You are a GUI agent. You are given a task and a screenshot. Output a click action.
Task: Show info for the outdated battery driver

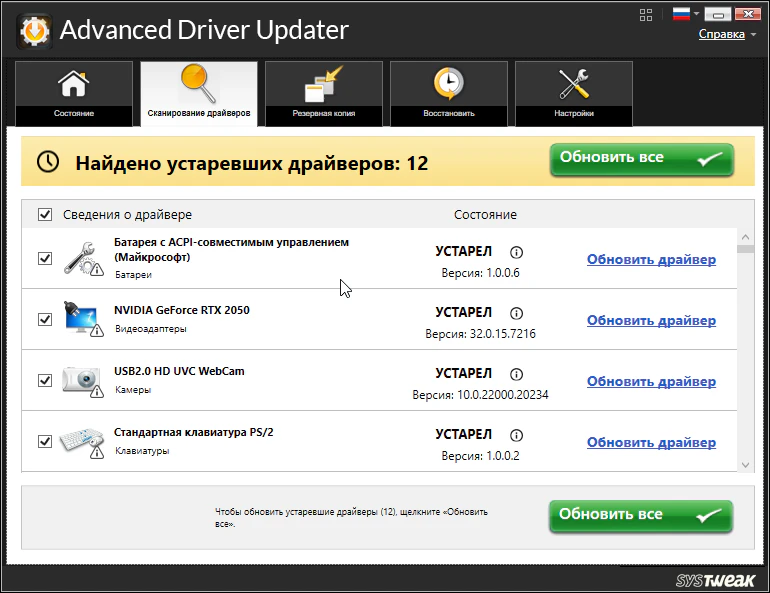click(516, 252)
